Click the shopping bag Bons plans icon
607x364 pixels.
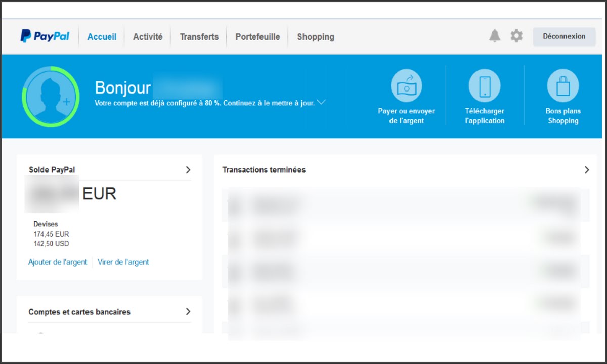pyautogui.click(x=563, y=85)
